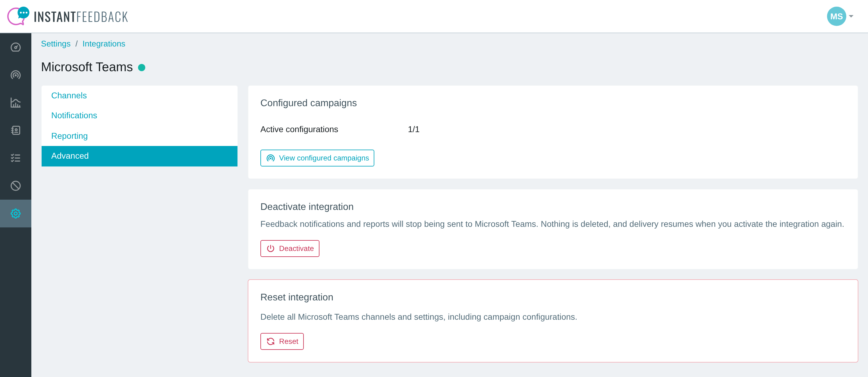Screen dimensions: 868x377
Task: Go to the Settings breadcrumb link
Action: coord(55,44)
